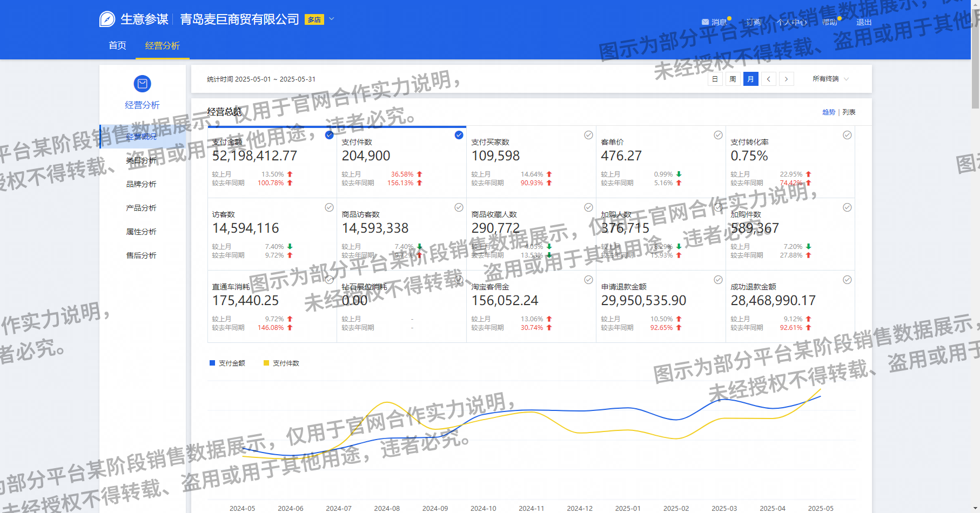Select the 日 day granularity button

click(x=715, y=79)
